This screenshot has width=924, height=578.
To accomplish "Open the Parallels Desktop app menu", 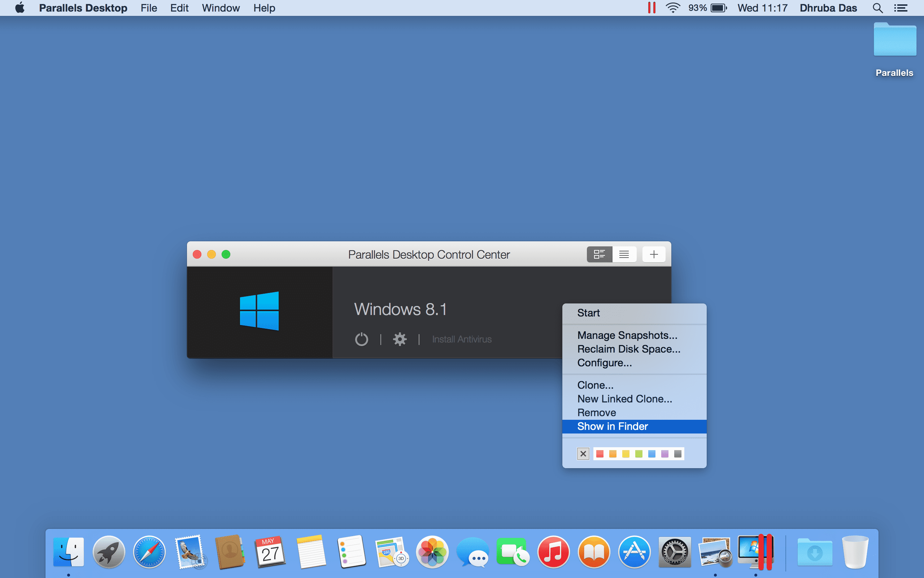I will (x=83, y=8).
